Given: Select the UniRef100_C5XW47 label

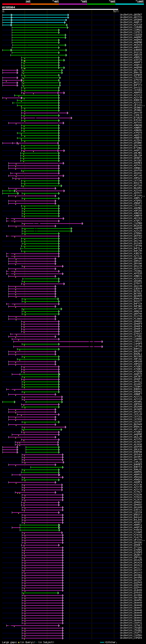Looking at the screenshot, I should pos(131,387).
